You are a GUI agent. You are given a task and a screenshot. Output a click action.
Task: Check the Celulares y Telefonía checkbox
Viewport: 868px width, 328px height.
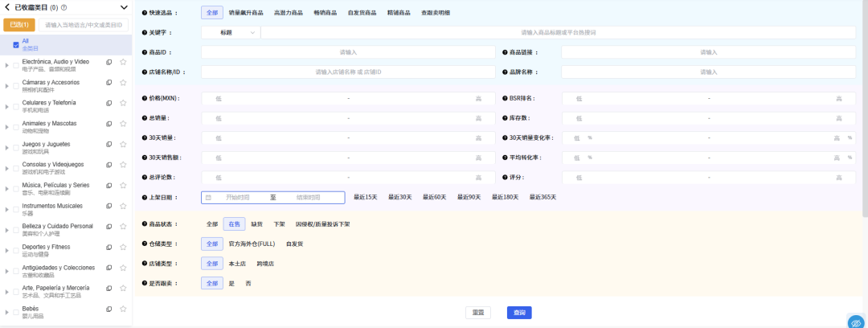16,106
